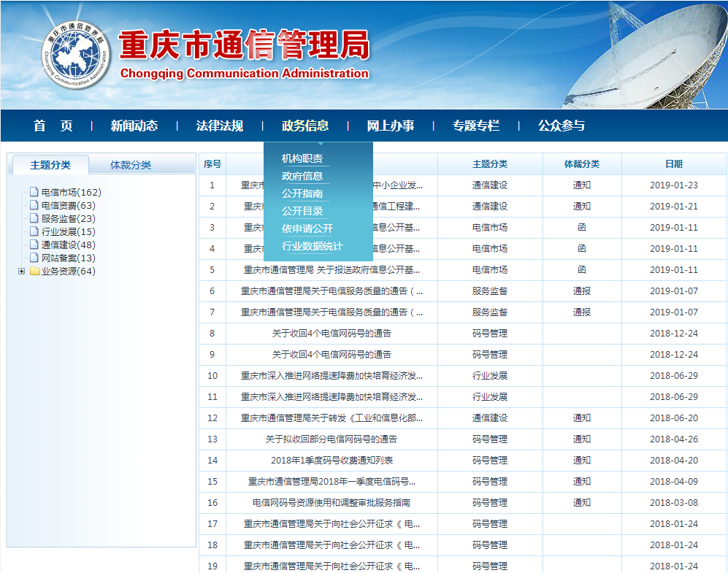
Task: Switch to the 体裁分类 tab
Action: [131, 165]
